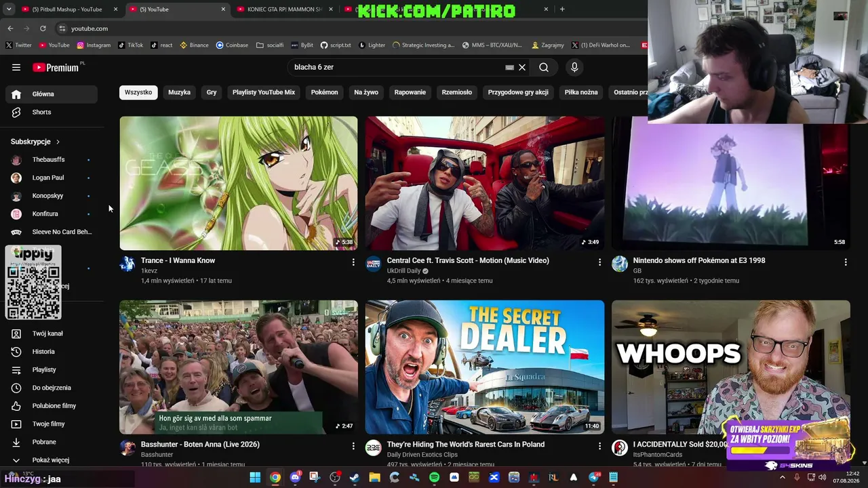The width and height of the screenshot is (868, 488).
Task: Open Twoje filmy in sidebar
Action: 52,424
